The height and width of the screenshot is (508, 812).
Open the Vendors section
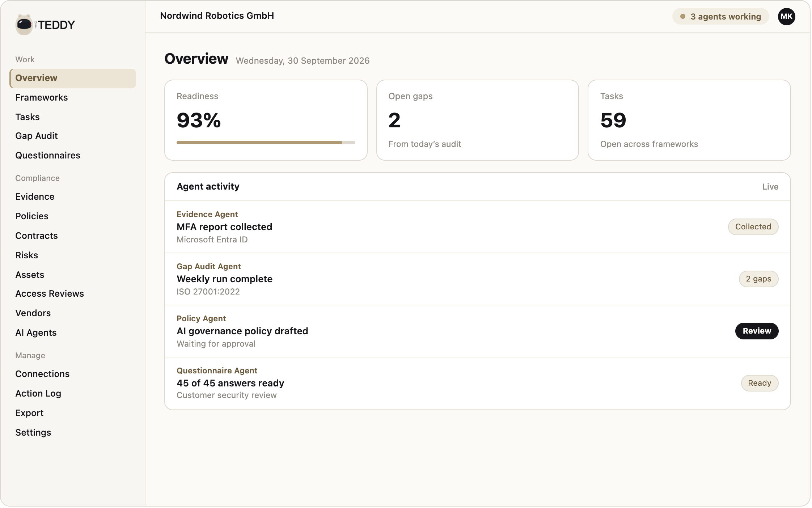pos(33,313)
